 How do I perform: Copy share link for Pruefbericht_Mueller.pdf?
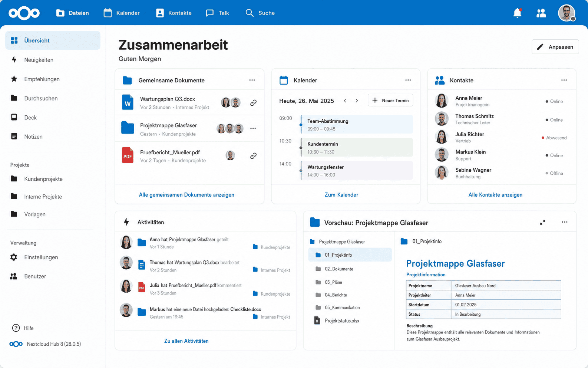(253, 156)
